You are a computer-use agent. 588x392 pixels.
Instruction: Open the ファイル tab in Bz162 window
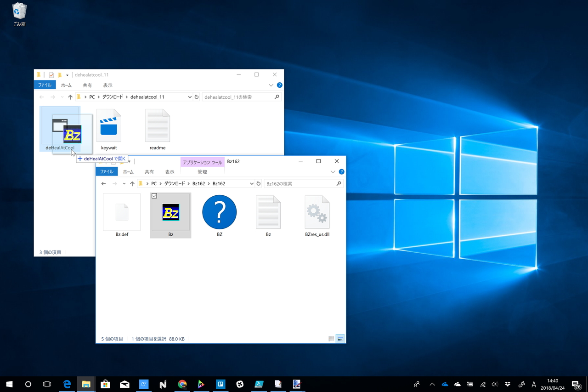[107, 172]
